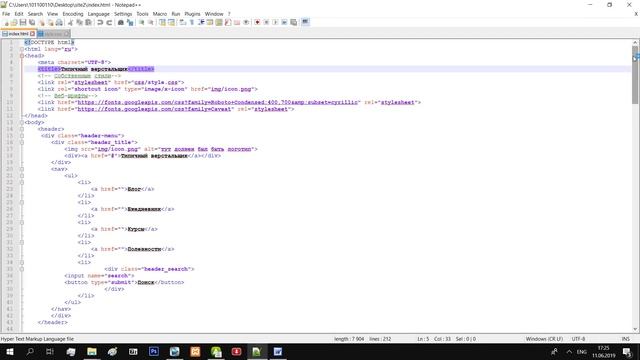Collapse the head fold marker on line 3

pyautogui.click(x=22, y=56)
